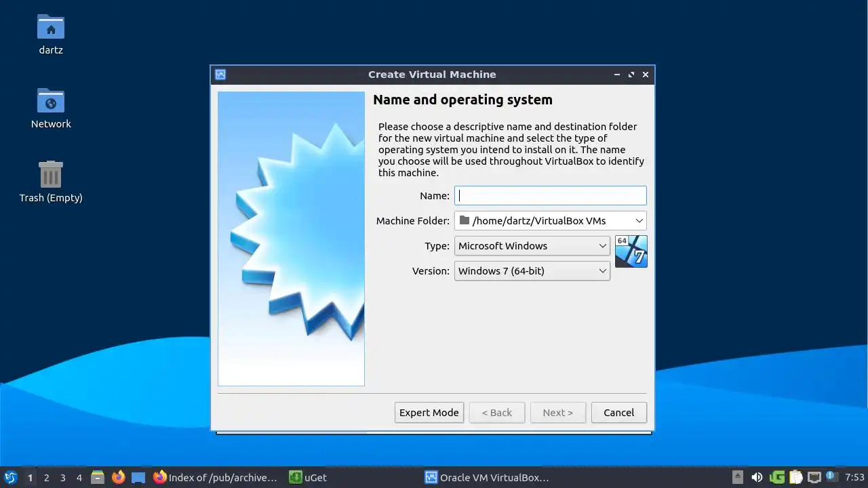Screen dimensions: 868x488
Task: Open the removable media eject tray icon
Action: coord(738,477)
